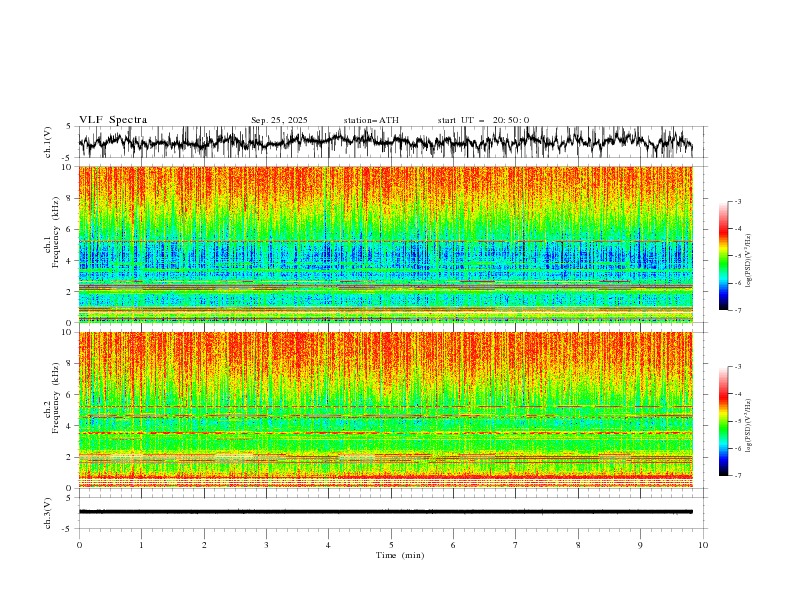Click the ch.2 spectrogram color bar

tap(723, 421)
